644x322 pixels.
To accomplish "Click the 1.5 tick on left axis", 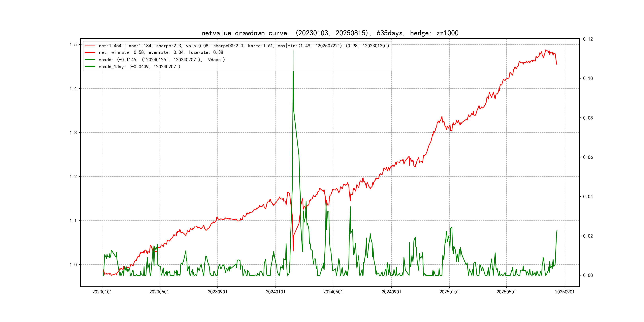I will coord(73,45).
